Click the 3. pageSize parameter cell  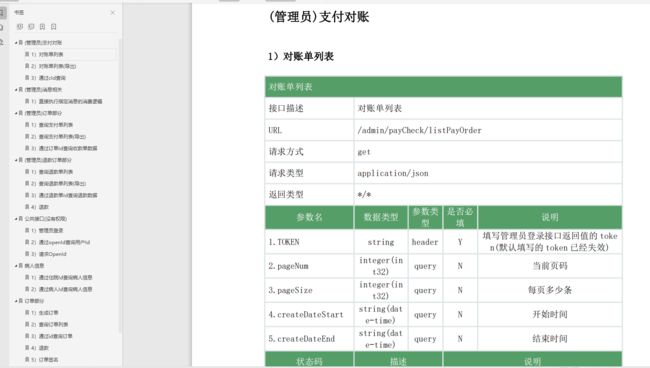tap(310, 290)
